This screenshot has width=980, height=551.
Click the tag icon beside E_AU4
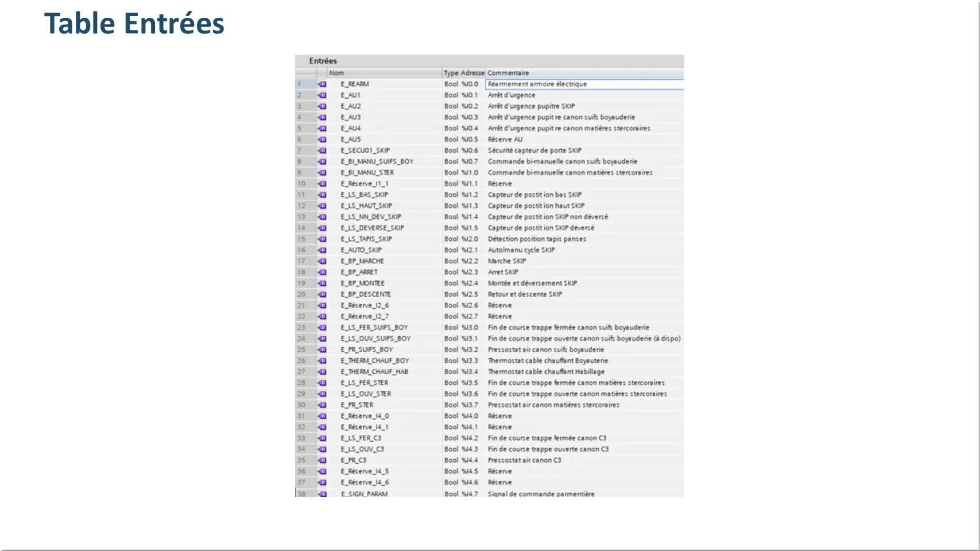322,128
